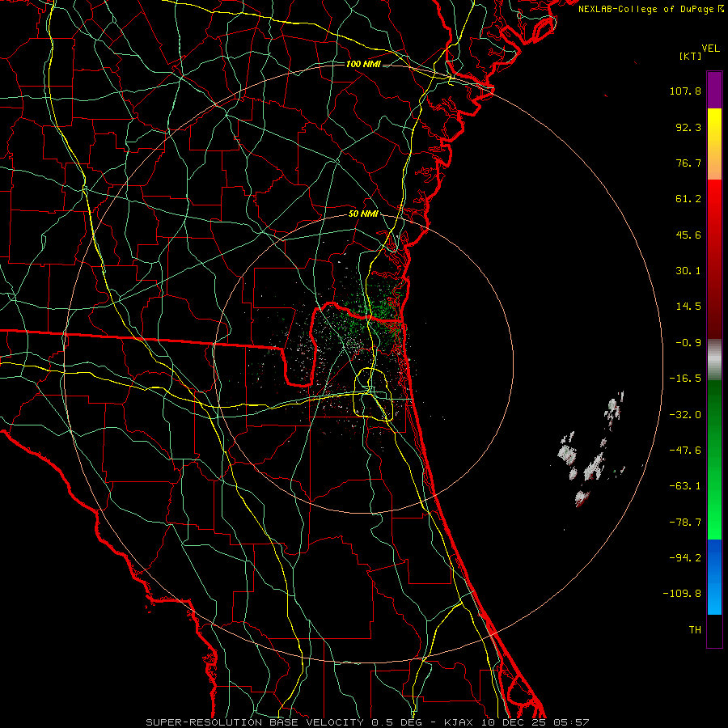Click the 30.1 legend value
Viewport: 728px width, 728px height.
click(x=688, y=271)
